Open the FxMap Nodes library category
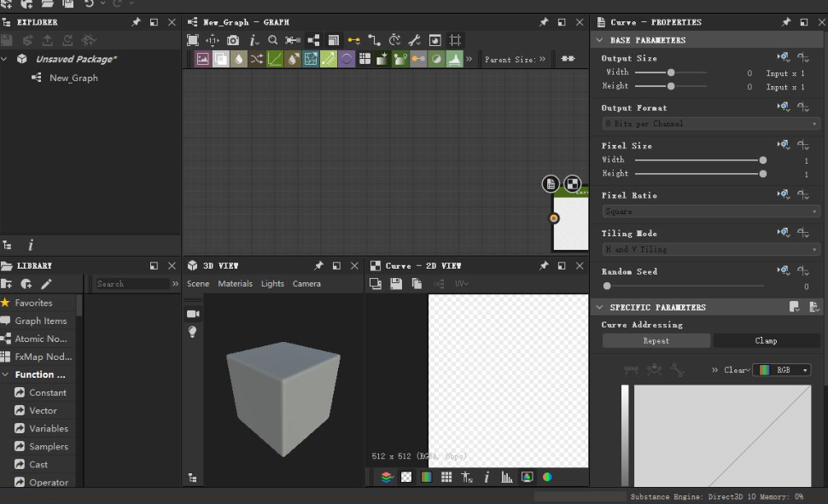828x504 pixels. tap(44, 356)
